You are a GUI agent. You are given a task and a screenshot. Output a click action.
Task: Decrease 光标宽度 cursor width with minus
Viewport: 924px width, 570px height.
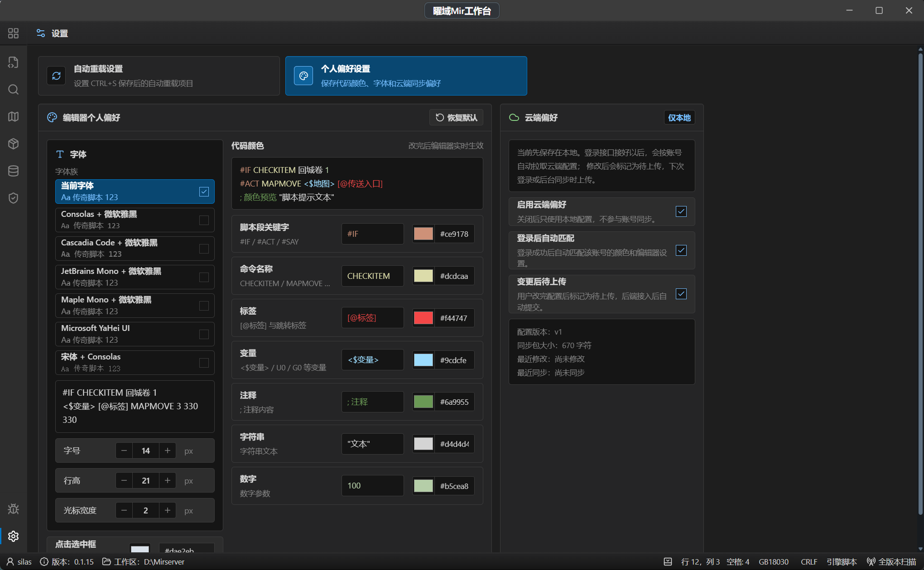[x=124, y=510]
